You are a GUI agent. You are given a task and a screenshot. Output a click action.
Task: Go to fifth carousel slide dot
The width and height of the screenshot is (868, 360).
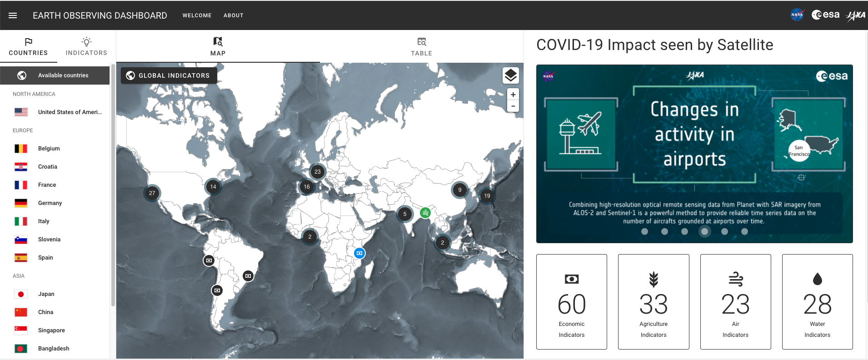(x=724, y=231)
